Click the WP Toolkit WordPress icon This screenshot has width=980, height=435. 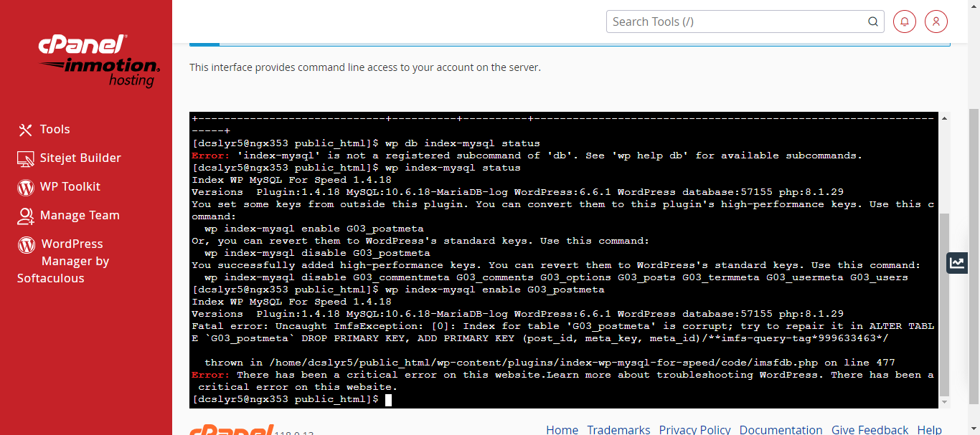[x=26, y=187]
